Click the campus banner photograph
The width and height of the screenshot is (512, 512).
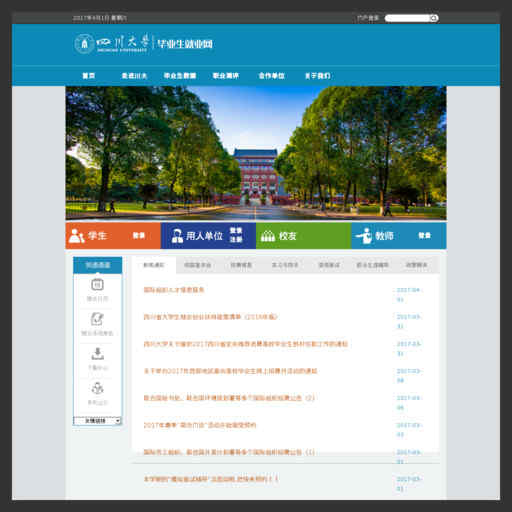tap(256, 153)
